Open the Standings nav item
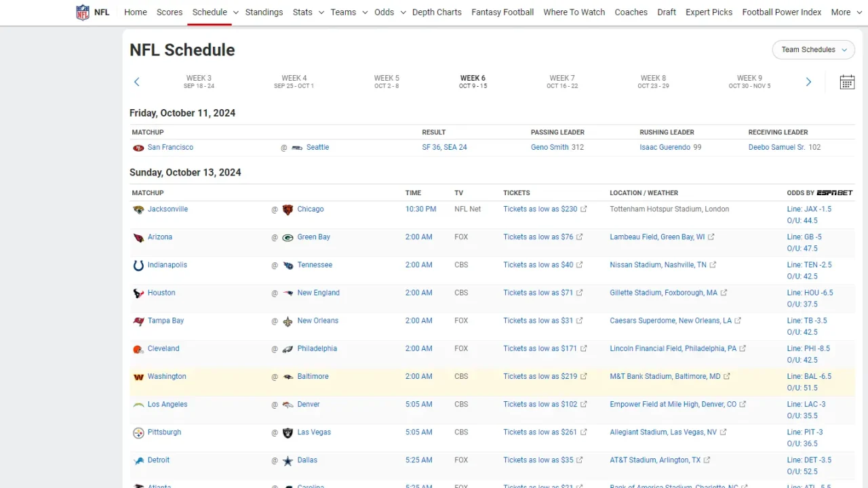 tap(264, 12)
